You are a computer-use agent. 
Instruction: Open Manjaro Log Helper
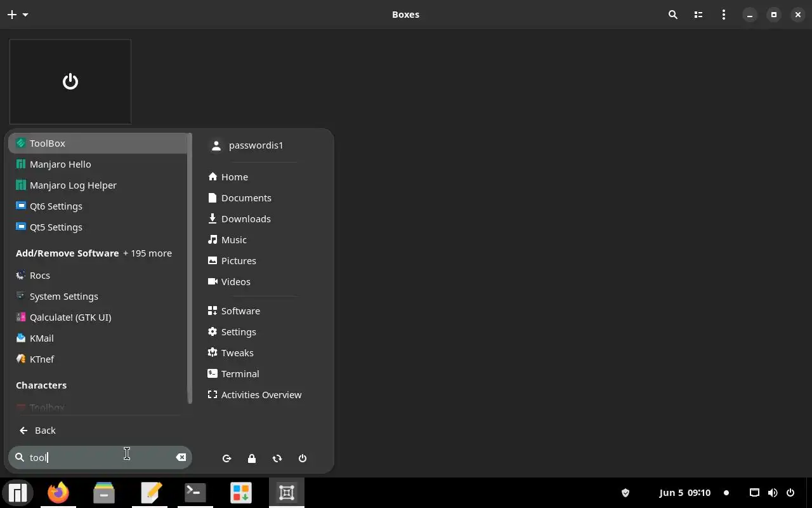[x=98, y=185]
